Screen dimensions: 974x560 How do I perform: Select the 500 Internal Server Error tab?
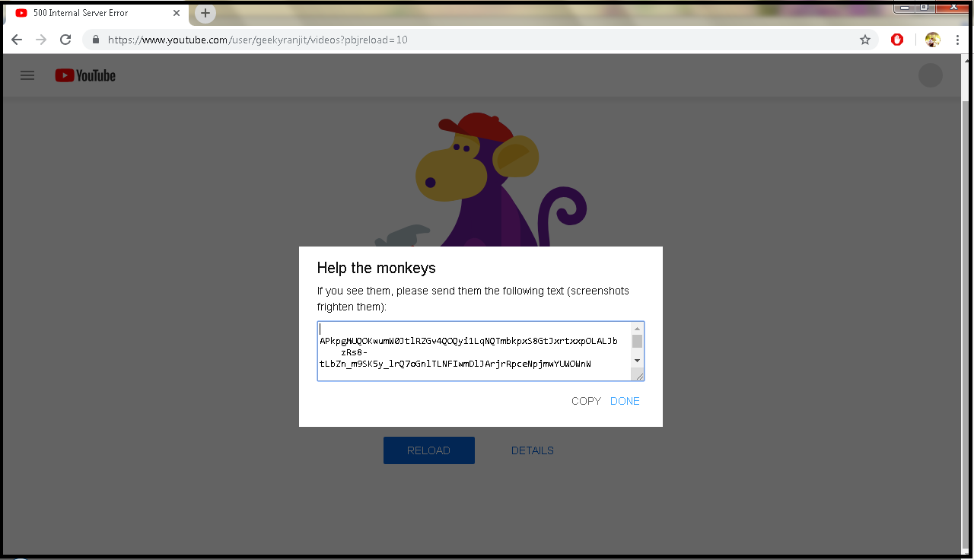[x=96, y=13]
